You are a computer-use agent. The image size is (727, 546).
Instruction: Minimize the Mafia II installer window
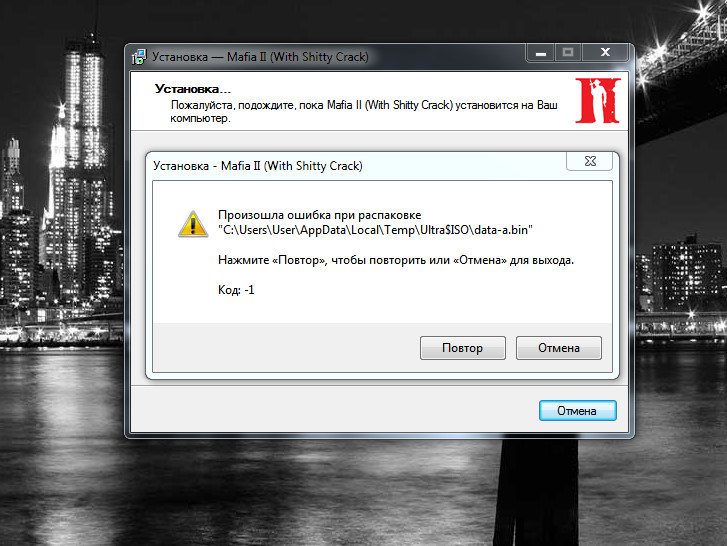point(541,53)
